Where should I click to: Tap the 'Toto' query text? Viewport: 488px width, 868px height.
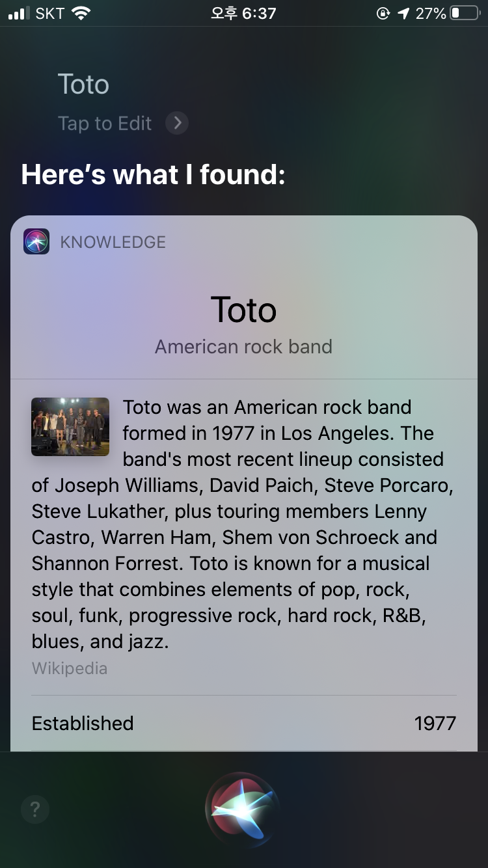83,85
